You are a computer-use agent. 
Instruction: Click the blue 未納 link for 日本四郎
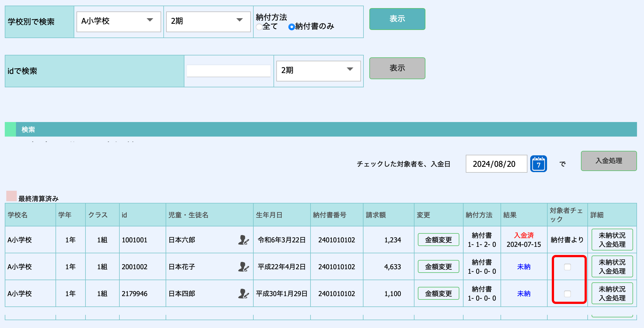click(x=523, y=294)
